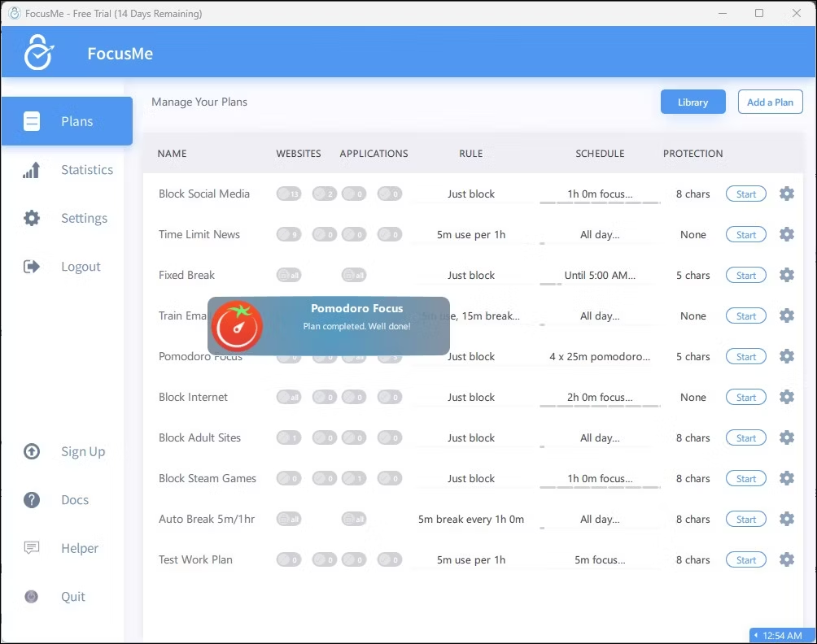This screenshot has height=644, width=817.
Task: Click the Sign Up upload-arrow icon
Action: point(32,451)
